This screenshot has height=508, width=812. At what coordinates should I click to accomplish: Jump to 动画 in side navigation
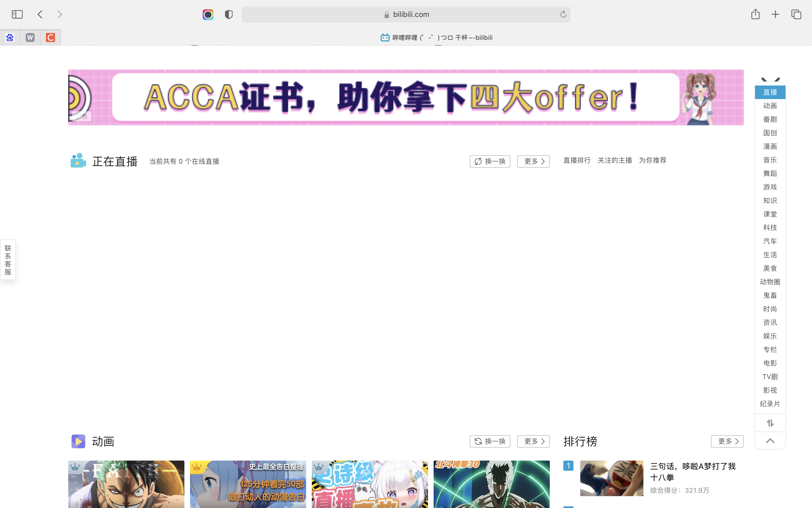pyautogui.click(x=770, y=106)
